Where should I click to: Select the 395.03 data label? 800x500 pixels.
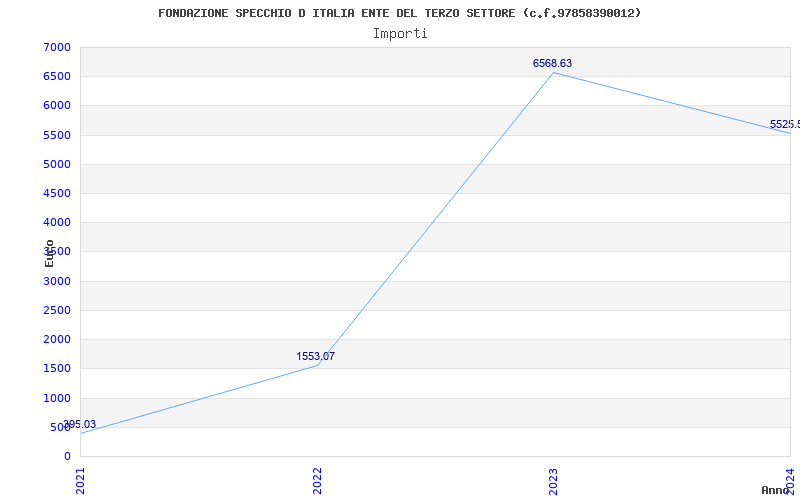[80, 424]
